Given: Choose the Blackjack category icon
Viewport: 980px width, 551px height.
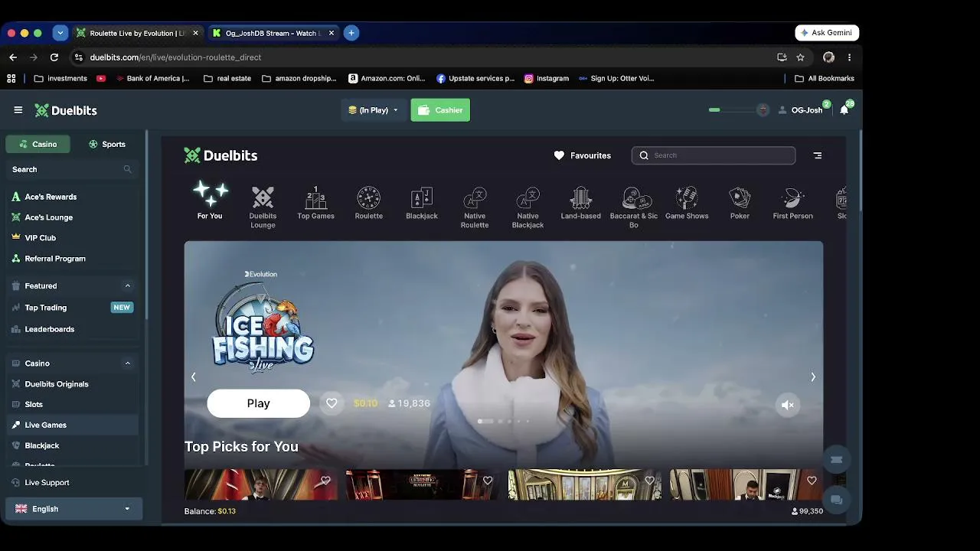Looking at the screenshot, I should (422, 203).
